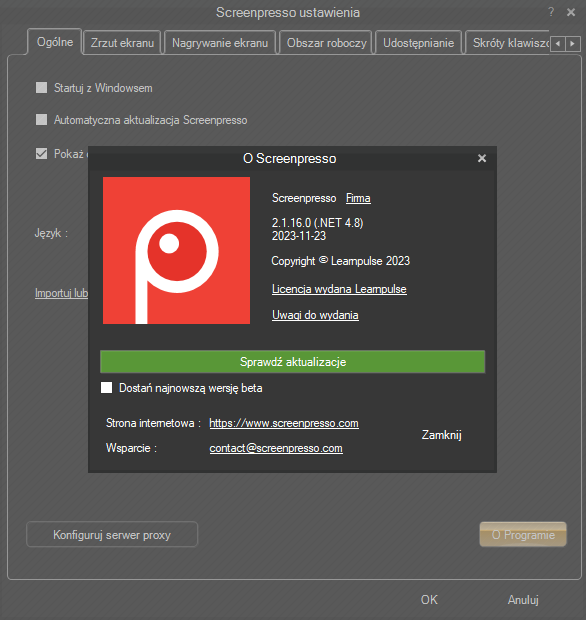Tick Dostań najnowszą wersję beta checkbox
The height and width of the screenshot is (620, 586).
[106, 388]
